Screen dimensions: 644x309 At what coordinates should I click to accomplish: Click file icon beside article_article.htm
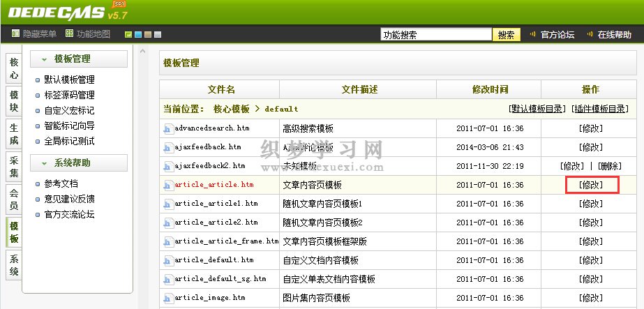coord(167,186)
